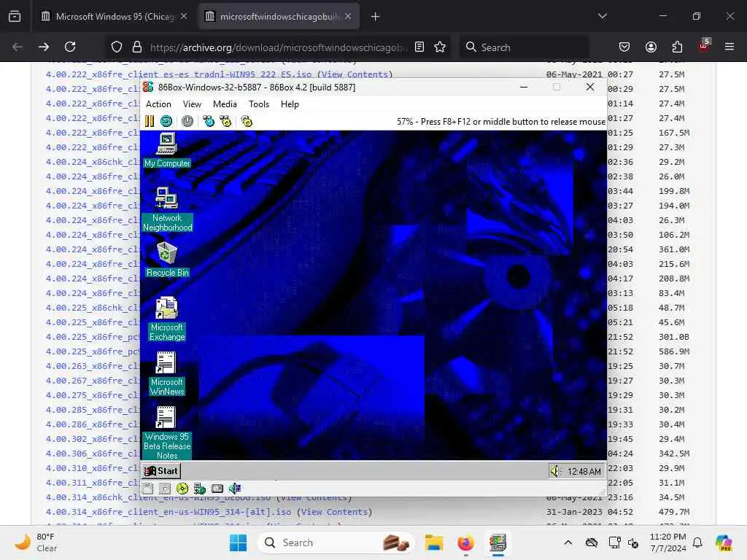Click the first floppy icon in 86Box status bar

147,488
